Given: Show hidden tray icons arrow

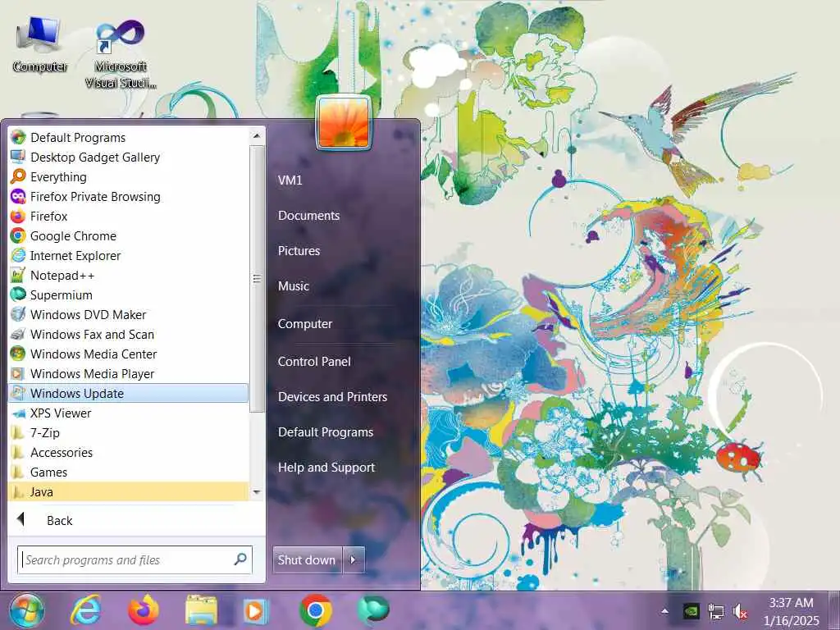Looking at the screenshot, I should pos(664,611).
